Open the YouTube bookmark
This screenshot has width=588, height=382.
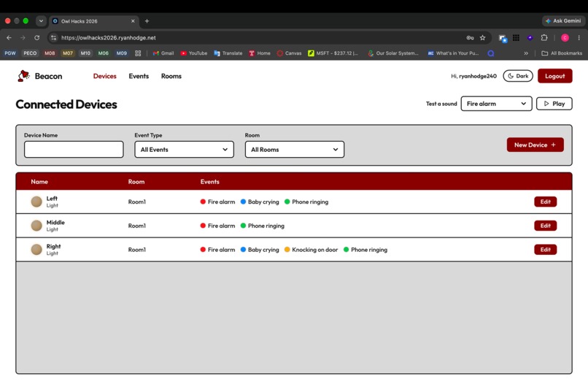pyautogui.click(x=194, y=53)
